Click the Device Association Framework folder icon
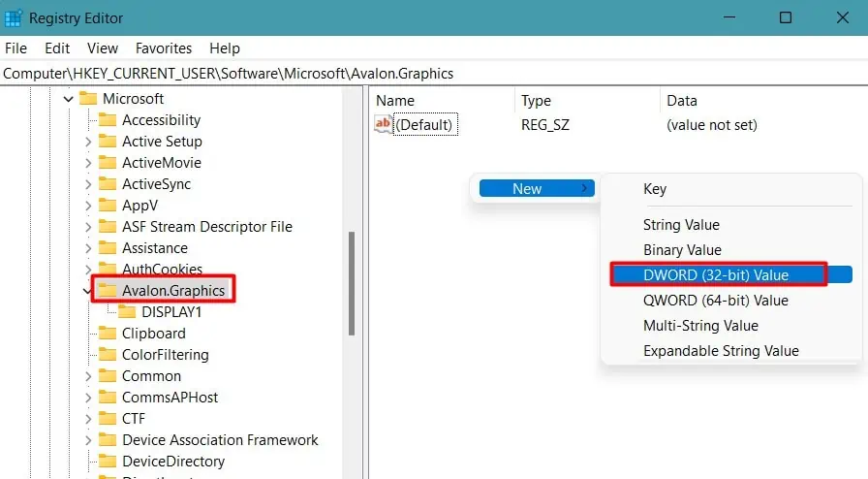The image size is (868, 479). click(108, 439)
